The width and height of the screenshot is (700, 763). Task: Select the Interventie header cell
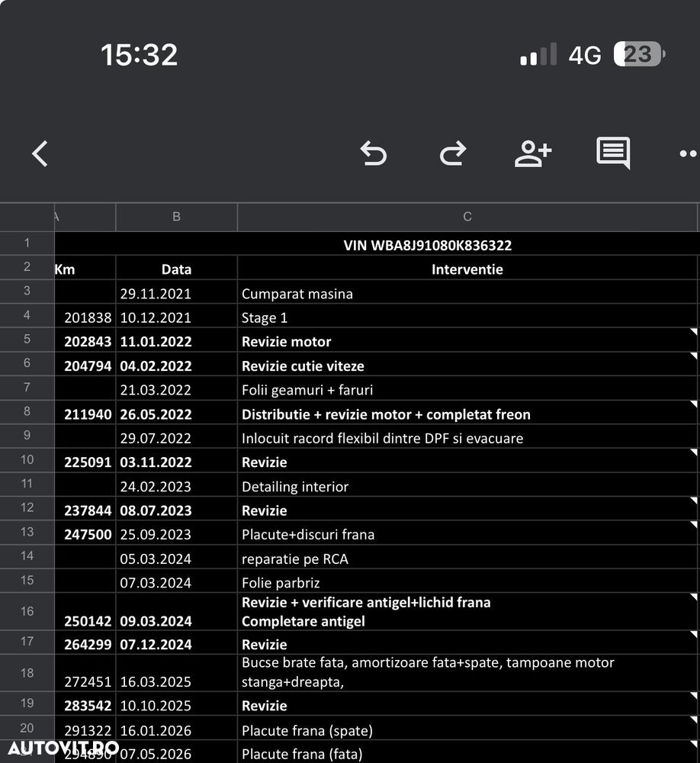tap(467, 268)
